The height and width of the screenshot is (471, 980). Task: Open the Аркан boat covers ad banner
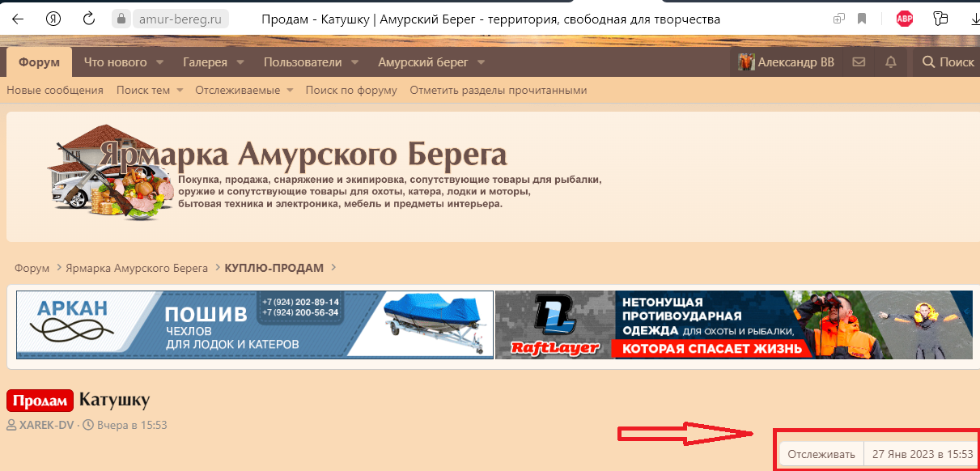click(x=255, y=325)
